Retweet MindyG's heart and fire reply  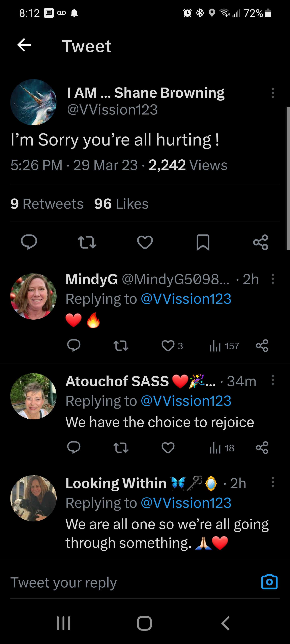click(121, 346)
